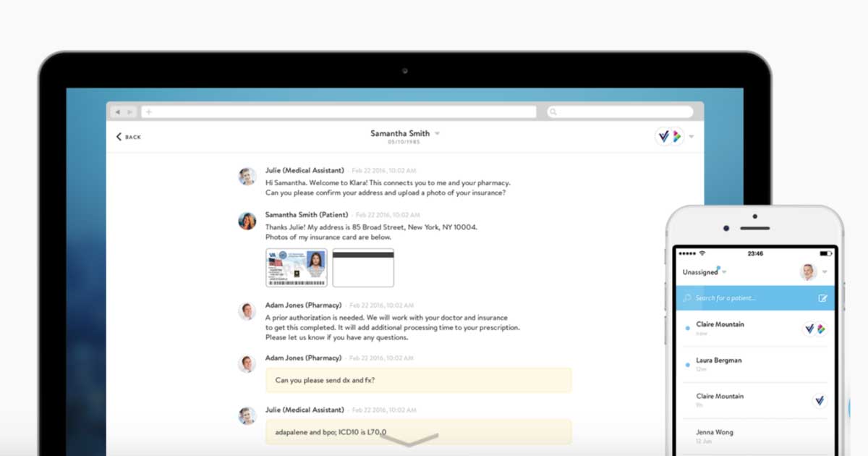Screen dimensions: 868x456
Task: Click the browser back navigation arrow
Action: point(119,111)
